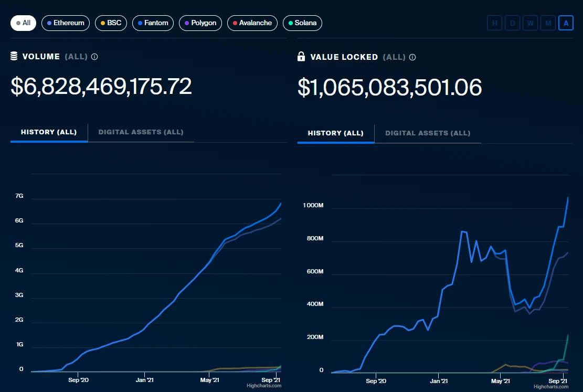The width and height of the screenshot is (583, 392).
Task: Select the all-time (A) range button
Action: (566, 23)
